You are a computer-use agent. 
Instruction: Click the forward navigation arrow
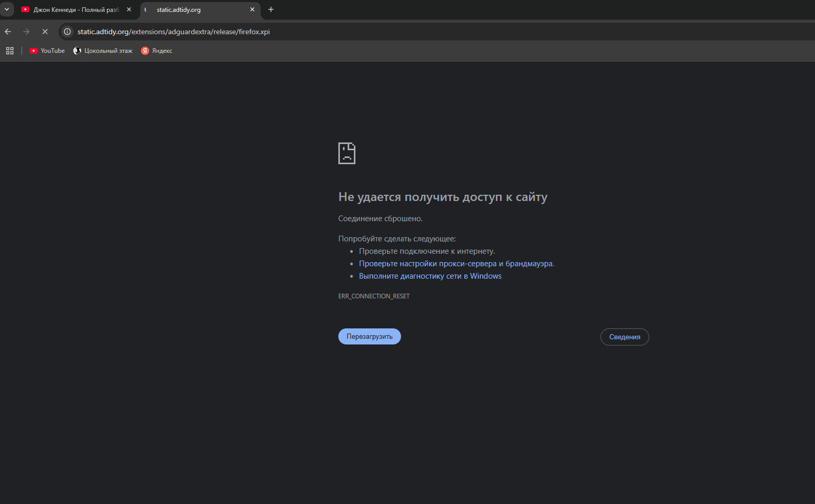[x=26, y=32]
